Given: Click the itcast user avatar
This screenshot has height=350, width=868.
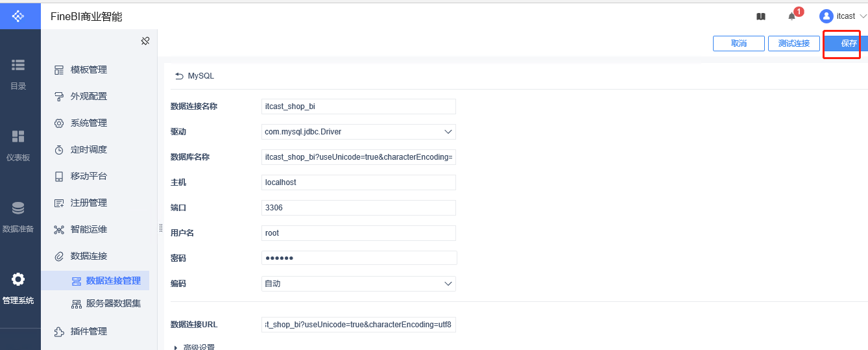Looking at the screenshot, I should (826, 16).
